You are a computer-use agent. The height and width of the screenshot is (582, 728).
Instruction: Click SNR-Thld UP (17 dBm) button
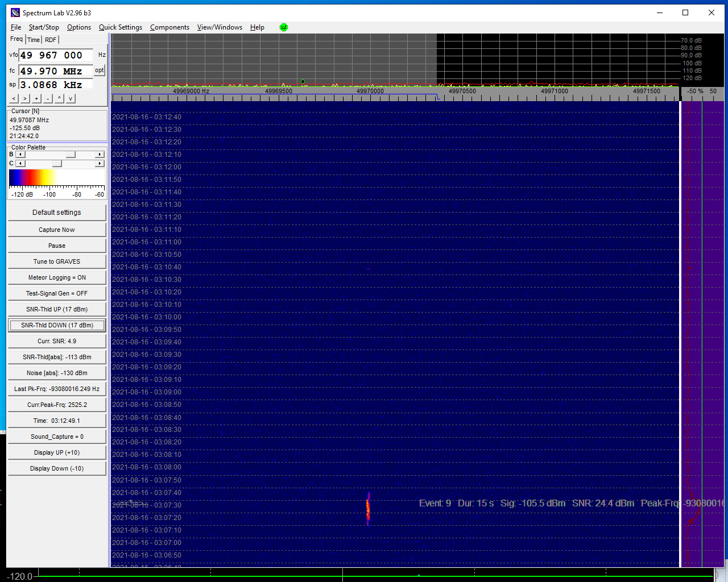[x=57, y=309]
